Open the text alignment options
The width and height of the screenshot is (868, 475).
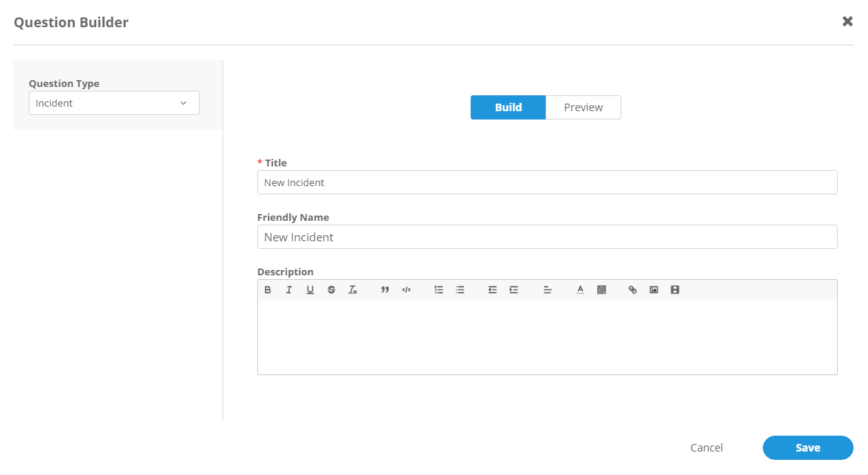[x=548, y=290]
